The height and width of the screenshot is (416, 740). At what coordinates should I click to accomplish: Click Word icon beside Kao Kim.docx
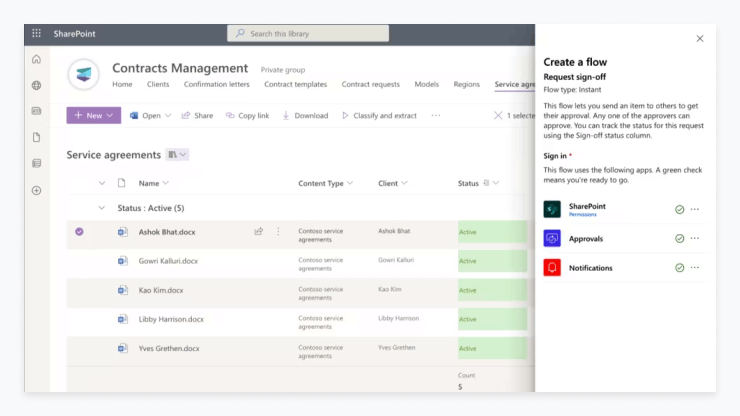pyautogui.click(x=123, y=290)
